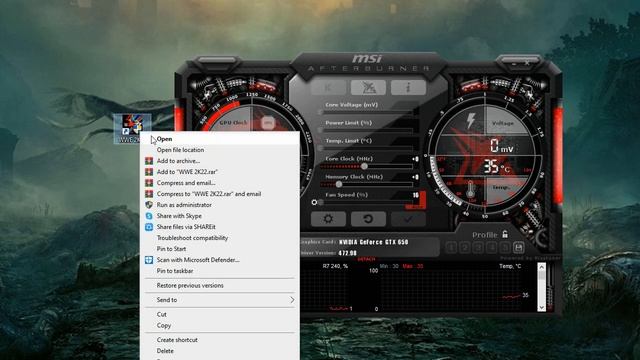Click the NVIDIA GeForce GTX 650 text
The height and width of the screenshot is (360, 640).
pos(373,242)
